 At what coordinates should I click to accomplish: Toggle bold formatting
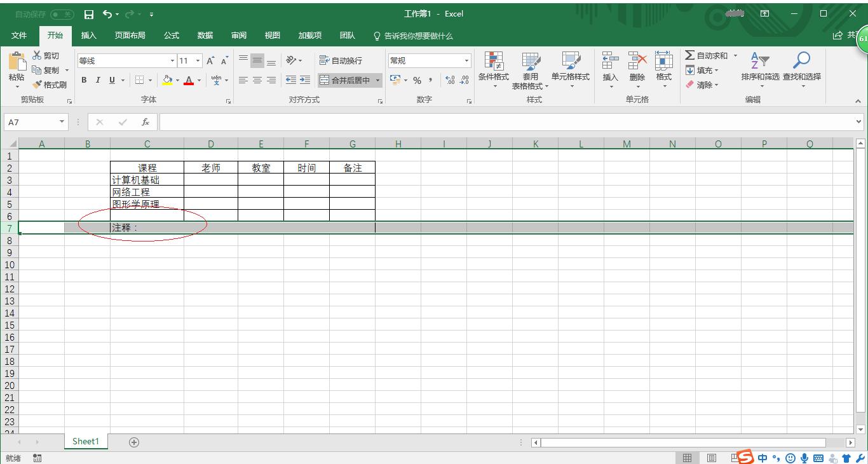(83, 80)
